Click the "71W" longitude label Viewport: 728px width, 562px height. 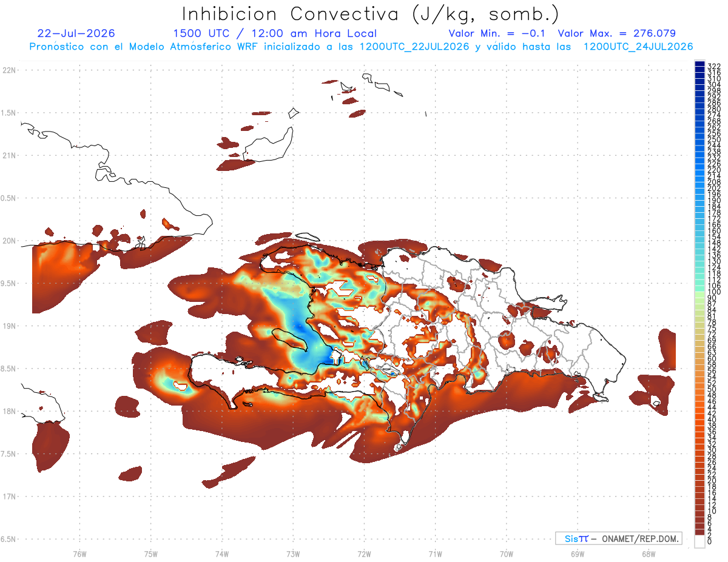click(435, 554)
